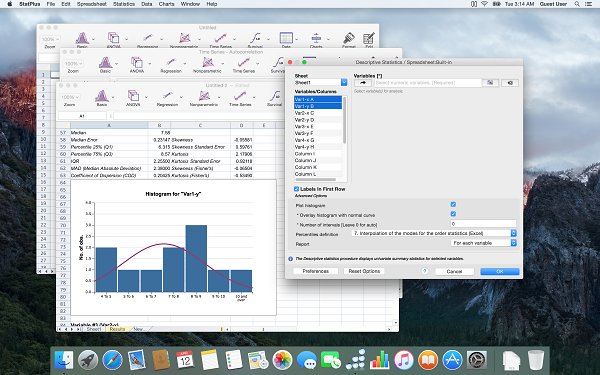Open Nonparametric in the Untitled 2 window

point(204,97)
